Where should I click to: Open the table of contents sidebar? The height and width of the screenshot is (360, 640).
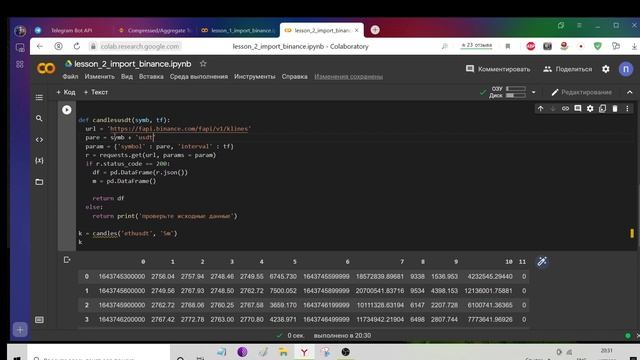tap(39, 97)
